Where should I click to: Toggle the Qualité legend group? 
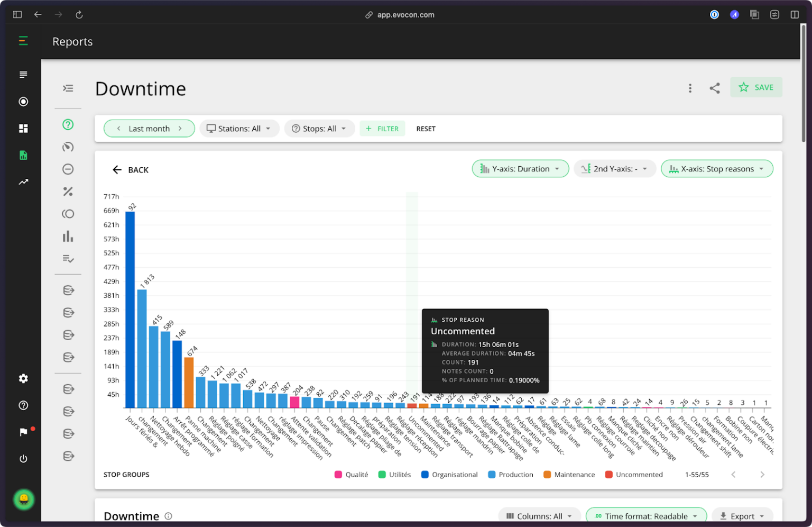pos(352,475)
